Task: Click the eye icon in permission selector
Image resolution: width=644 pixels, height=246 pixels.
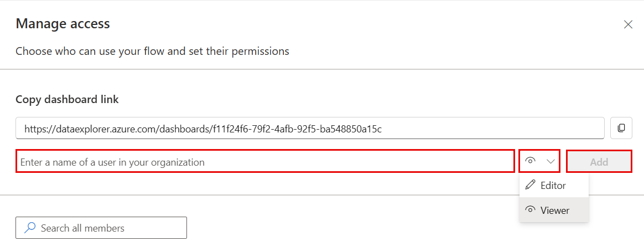Action: 531,161
